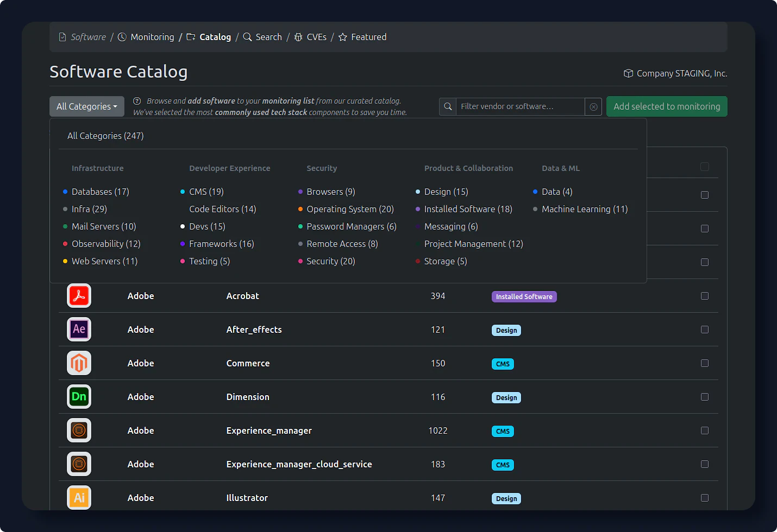Click the Adobe Dimension product icon
This screenshot has height=532, width=777.
(x=79, y=397)
